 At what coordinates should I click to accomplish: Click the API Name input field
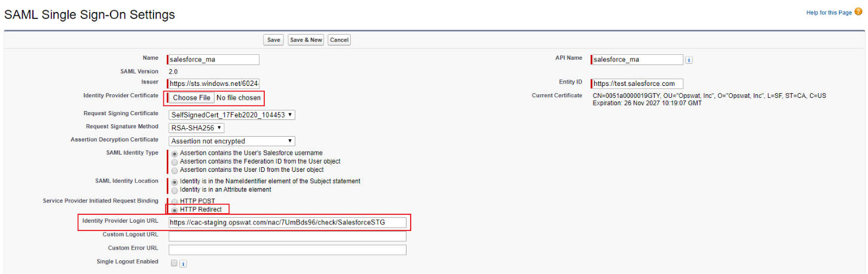point(637,60)
